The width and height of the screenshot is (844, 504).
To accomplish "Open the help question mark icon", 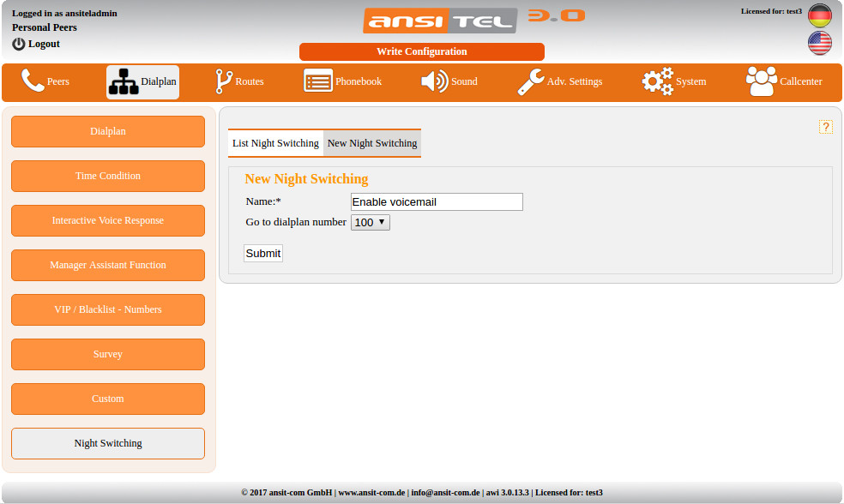I will [826, 126].
